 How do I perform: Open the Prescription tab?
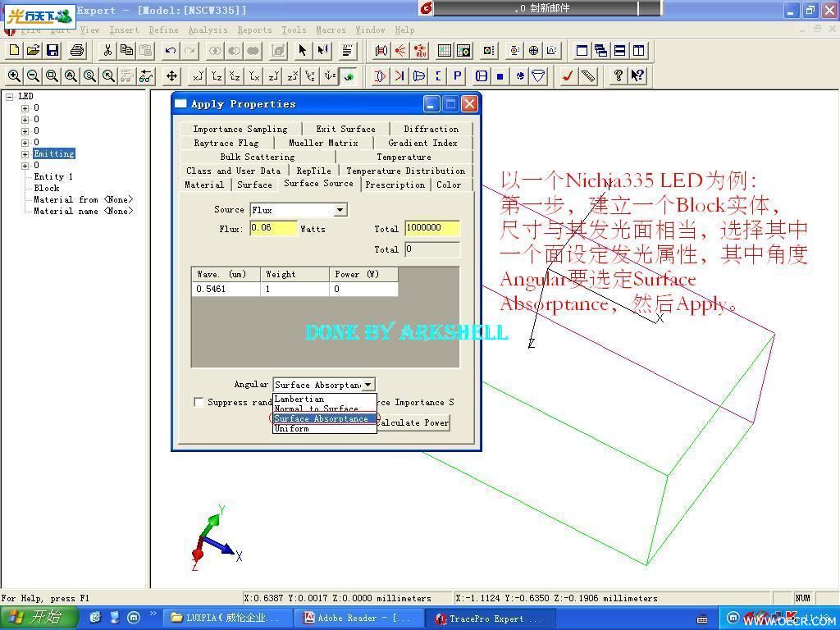395,185
